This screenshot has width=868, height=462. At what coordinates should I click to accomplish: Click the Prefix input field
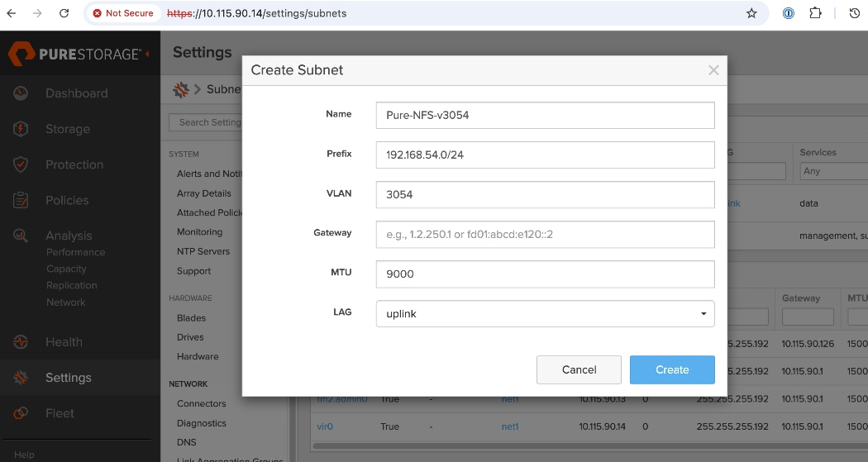click(x=546, y=155)
